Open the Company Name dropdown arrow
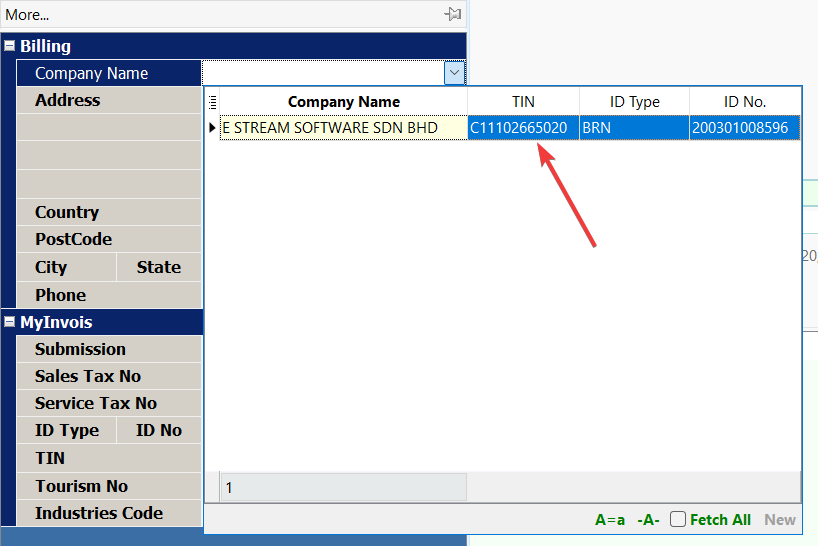This screenshot has height=546, width=818. [454, 73]
